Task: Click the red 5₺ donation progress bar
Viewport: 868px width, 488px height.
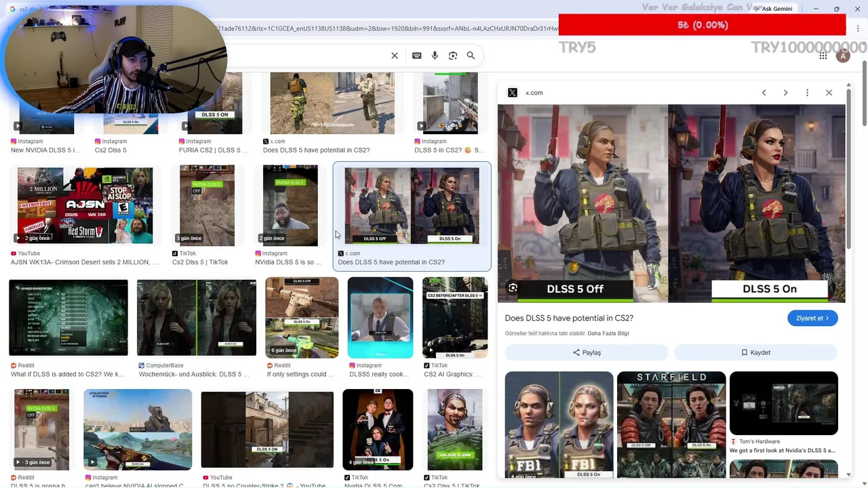Action: 702,25
